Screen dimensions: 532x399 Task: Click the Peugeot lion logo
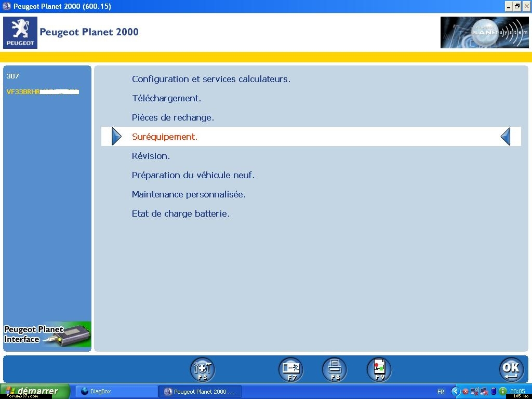coord(20,32)
